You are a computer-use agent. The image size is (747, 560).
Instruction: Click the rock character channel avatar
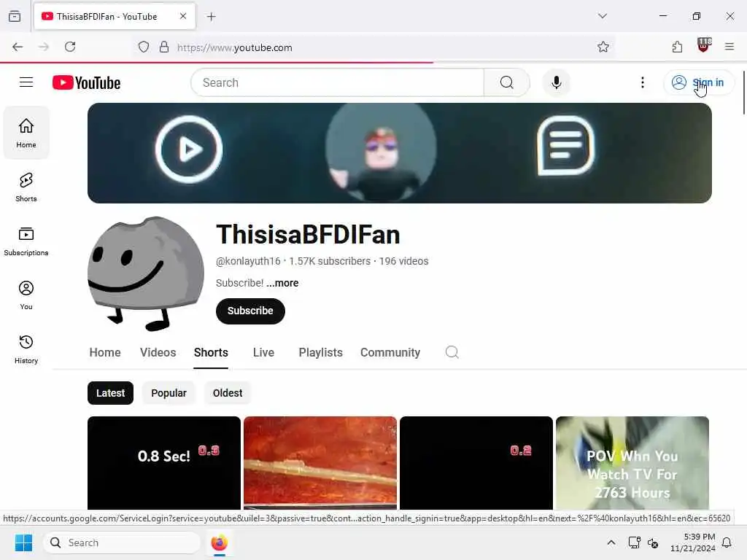tap(146, 274)
